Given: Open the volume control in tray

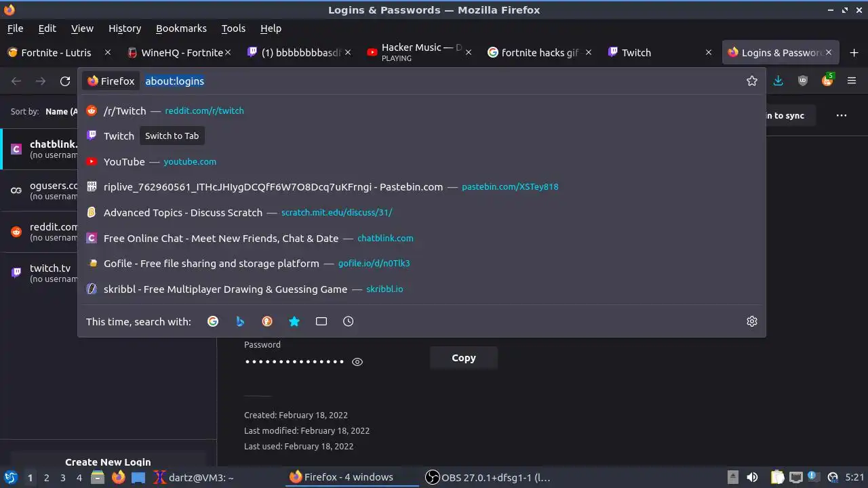Looking at the screenshot, I should [752, 477].
